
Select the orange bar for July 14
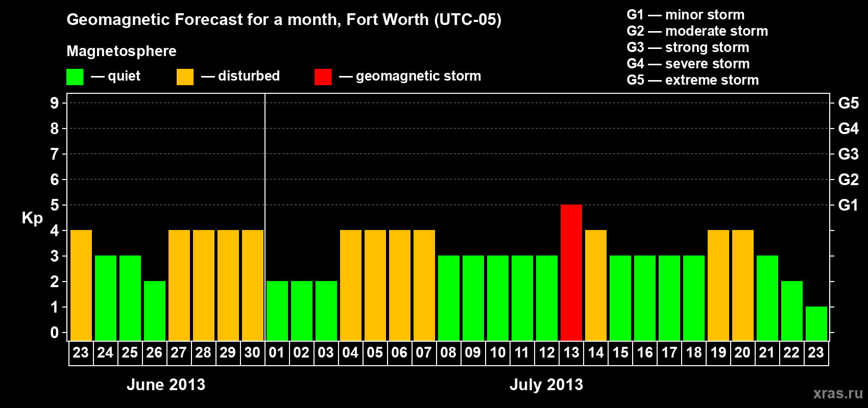[596, 285]
